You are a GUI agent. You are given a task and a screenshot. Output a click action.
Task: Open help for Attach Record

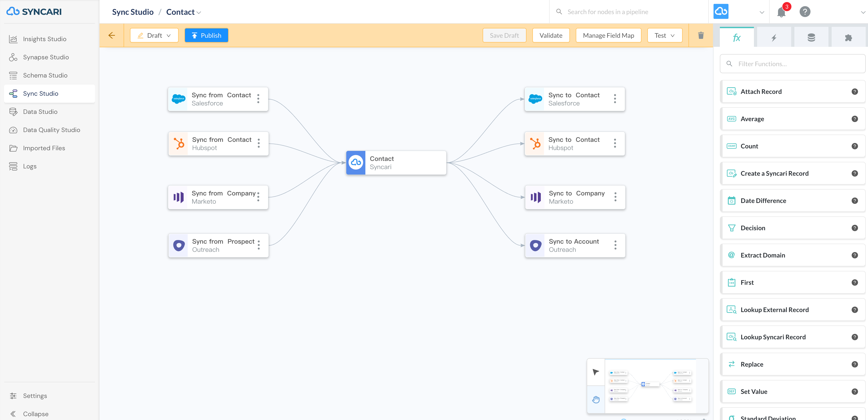coord(855,92)
